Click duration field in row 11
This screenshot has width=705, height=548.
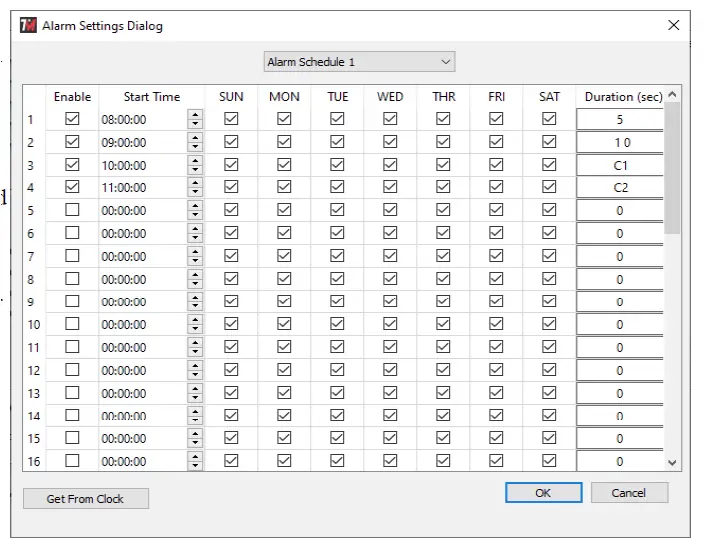[x=620, y=348]
